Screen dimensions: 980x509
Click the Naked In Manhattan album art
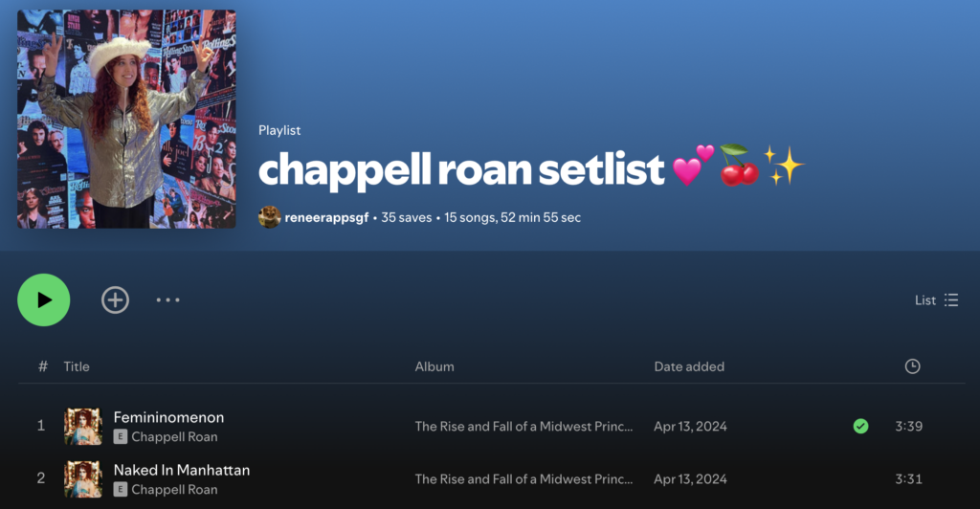pos(83,479)
